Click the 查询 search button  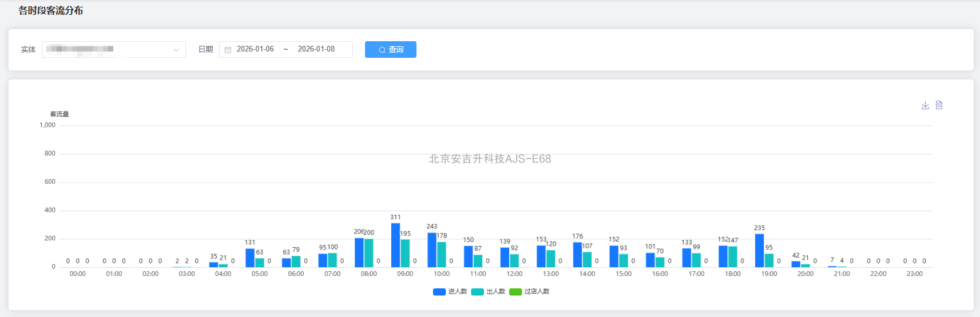391,50
